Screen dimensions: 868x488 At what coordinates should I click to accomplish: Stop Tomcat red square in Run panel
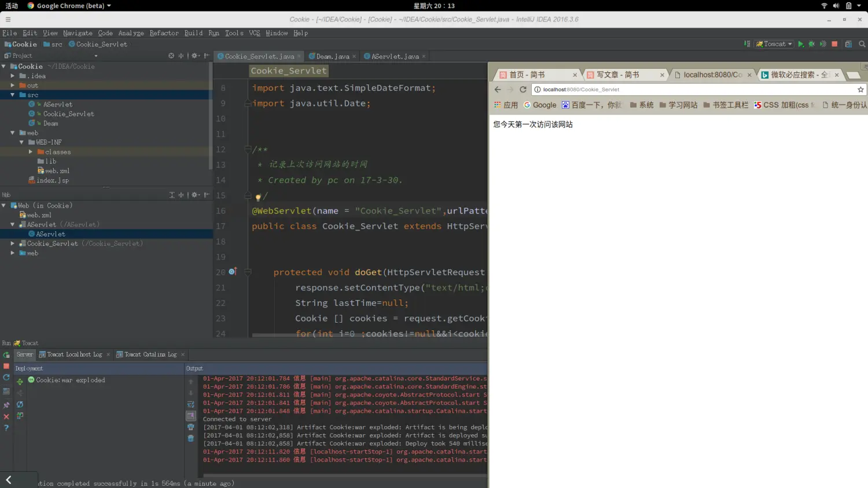point(6,366)
